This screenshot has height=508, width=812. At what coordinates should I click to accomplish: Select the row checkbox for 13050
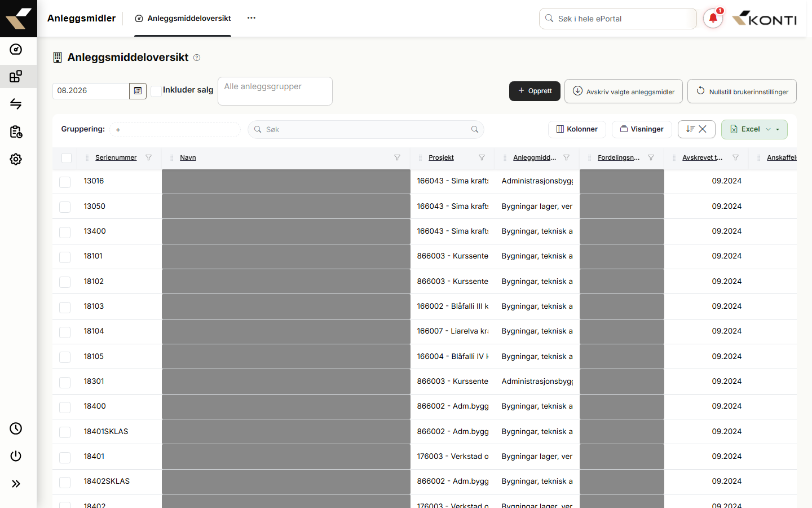65,207
